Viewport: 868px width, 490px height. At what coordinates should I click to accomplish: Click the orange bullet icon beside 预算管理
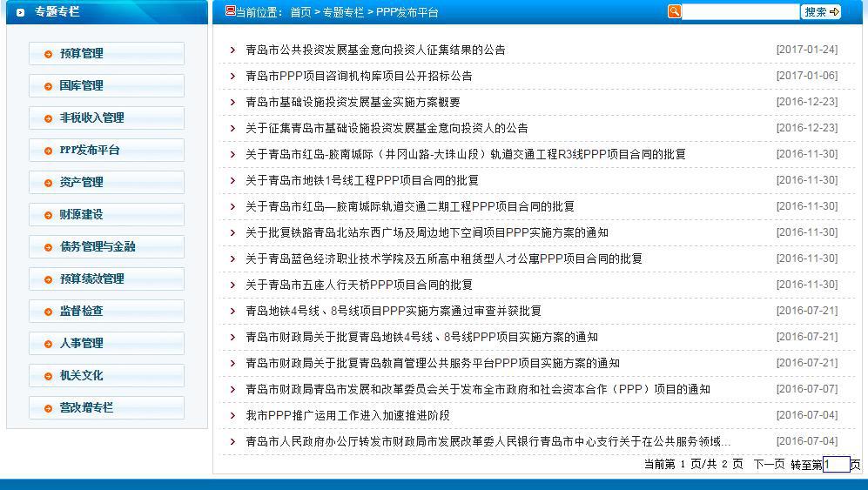point(48,54)
